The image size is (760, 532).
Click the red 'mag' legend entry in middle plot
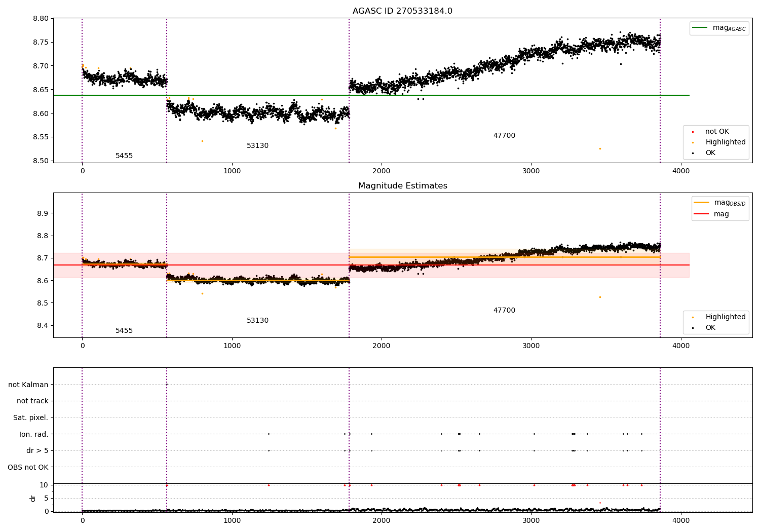click(x=712, y=214)
